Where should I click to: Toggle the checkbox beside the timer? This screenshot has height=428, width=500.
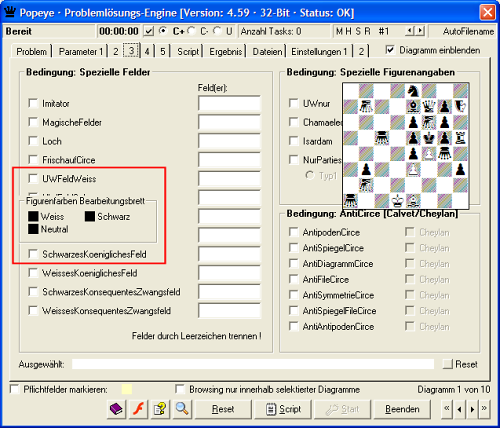[x=149, y=31]
